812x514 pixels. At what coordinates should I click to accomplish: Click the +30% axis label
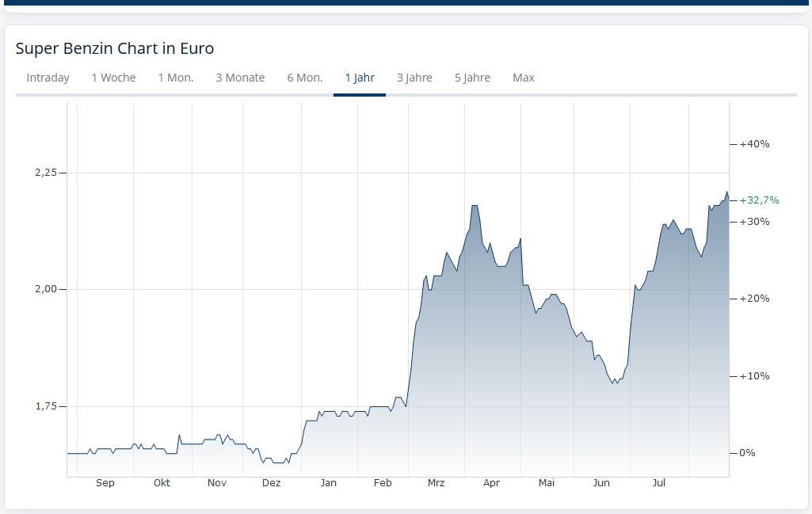click(754, 222)
